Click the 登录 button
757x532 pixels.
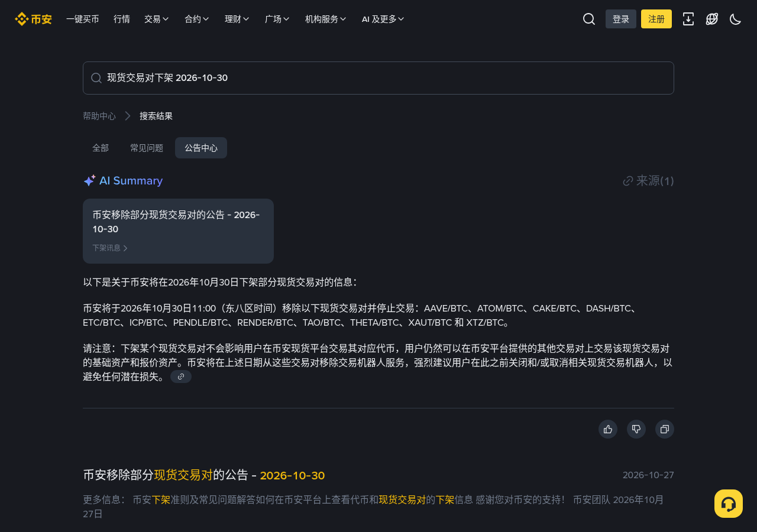[x=621, y=19]
